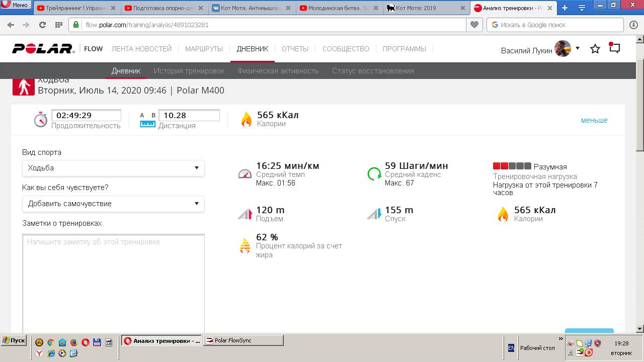The height and width of the screenshot is (362, 644).
Task: Click the A-B distance ruler icon
Action: (x=147, y=120)
